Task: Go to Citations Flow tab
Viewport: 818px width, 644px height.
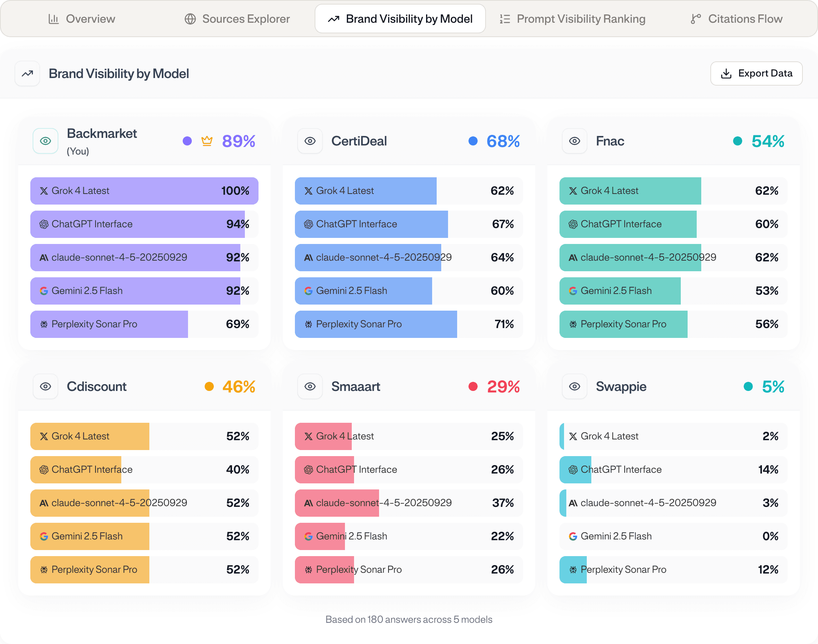Action: coord(737,19)
